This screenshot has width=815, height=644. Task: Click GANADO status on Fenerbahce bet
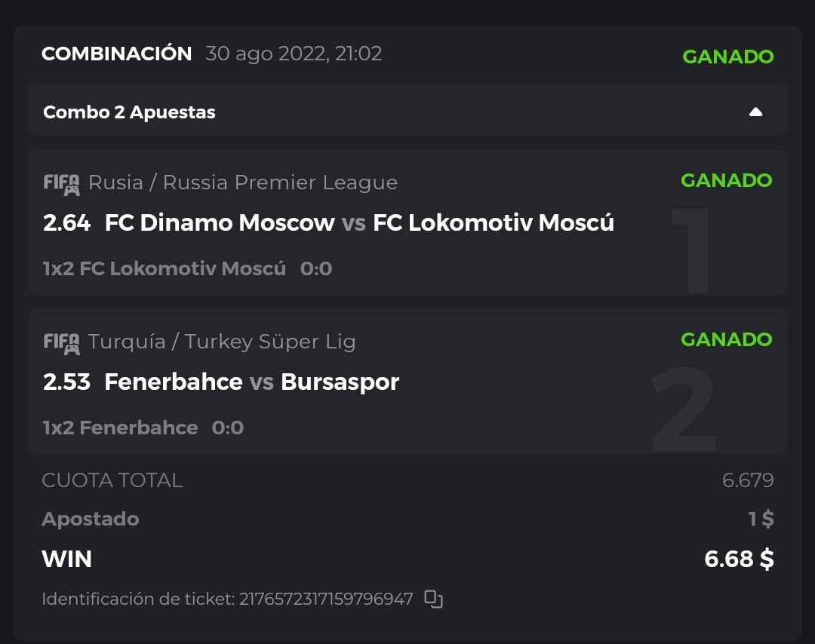[x=726, y=339]
